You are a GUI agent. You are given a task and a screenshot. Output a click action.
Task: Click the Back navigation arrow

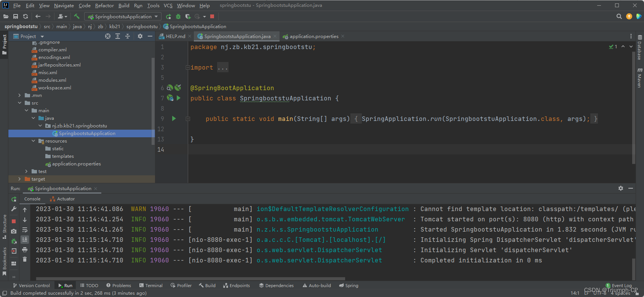(x=38, y=16)
